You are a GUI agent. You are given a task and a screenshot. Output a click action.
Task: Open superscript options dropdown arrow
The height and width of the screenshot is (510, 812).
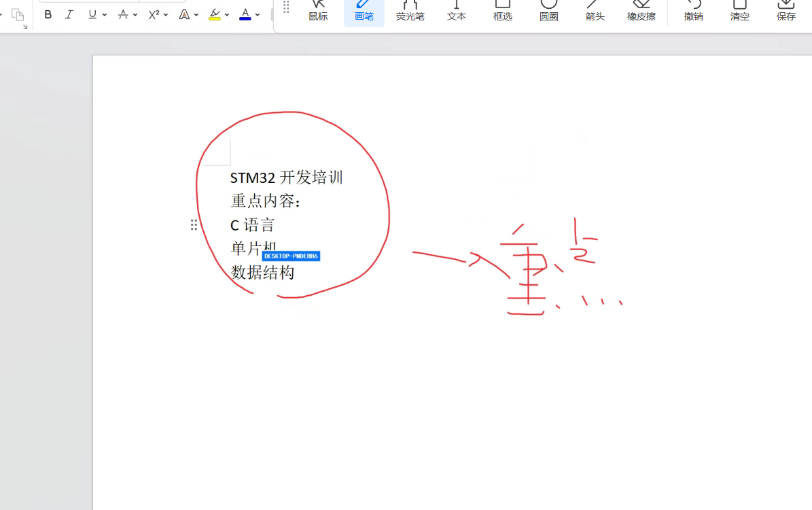[166, 15]
